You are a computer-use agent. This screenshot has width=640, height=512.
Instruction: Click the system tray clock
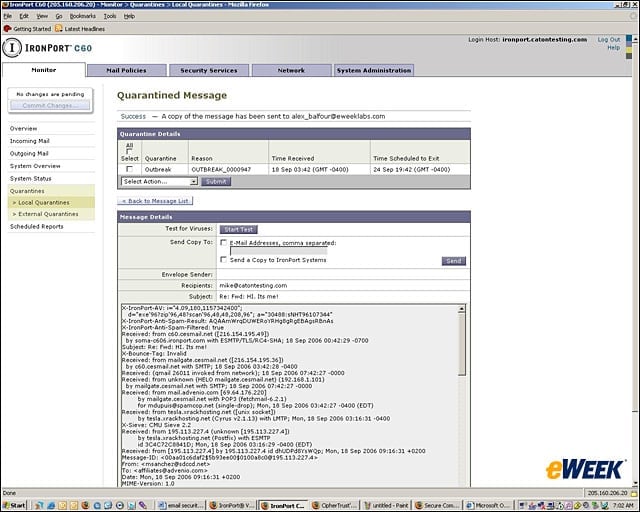624,505
